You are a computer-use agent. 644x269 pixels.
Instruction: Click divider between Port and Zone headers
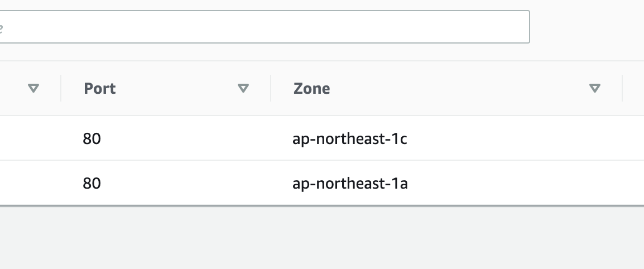[271, 88]
